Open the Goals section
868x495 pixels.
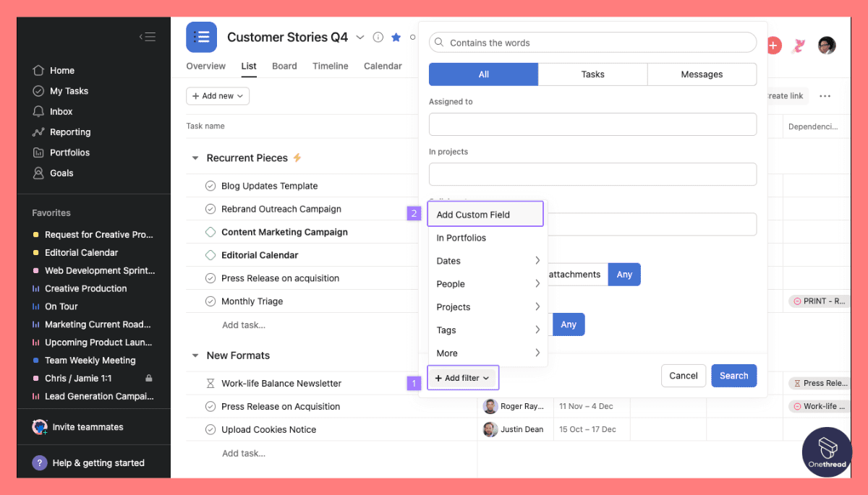[60, 173]
